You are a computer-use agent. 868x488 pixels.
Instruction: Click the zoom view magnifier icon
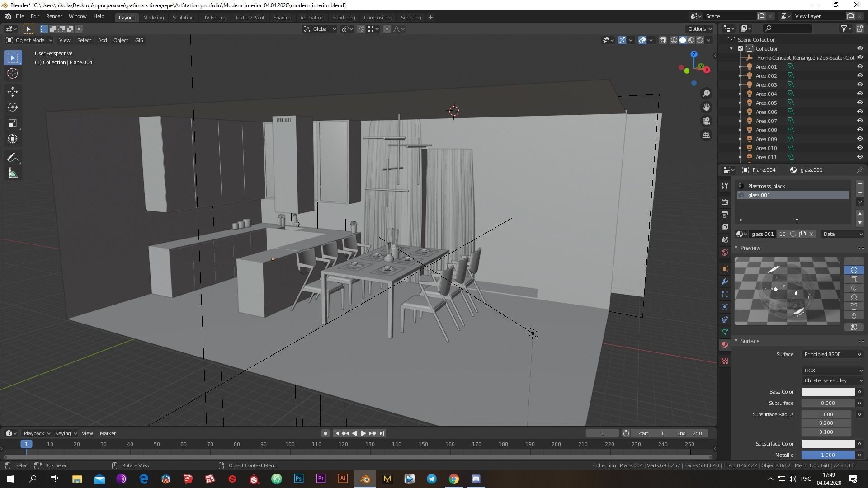[x=706, y=94]
